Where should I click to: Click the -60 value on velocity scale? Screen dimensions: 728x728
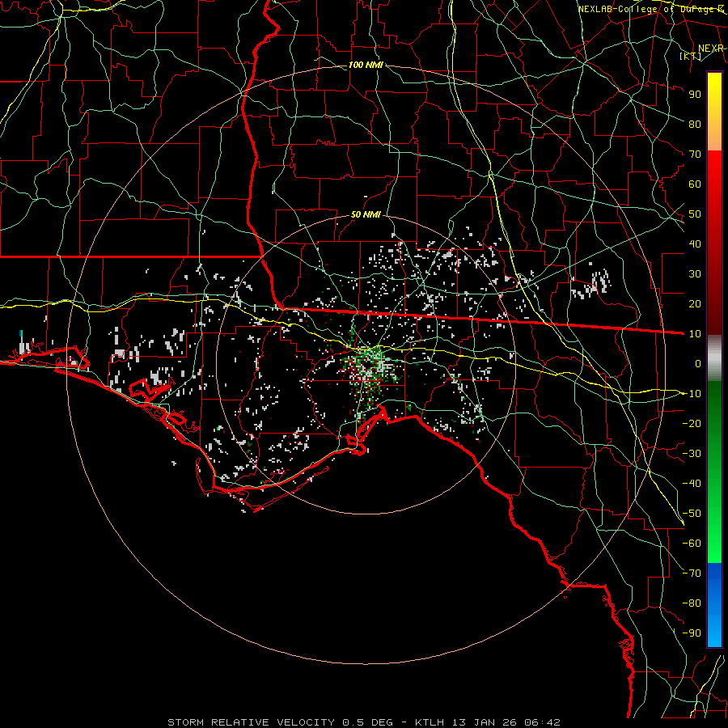(692, 544)
